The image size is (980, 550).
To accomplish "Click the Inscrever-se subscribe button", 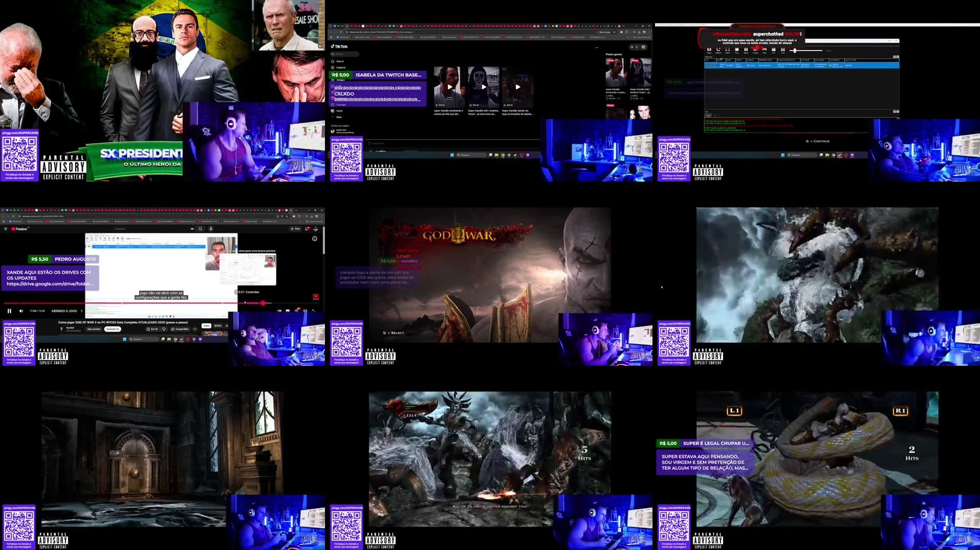I will (x=112, y=329).
